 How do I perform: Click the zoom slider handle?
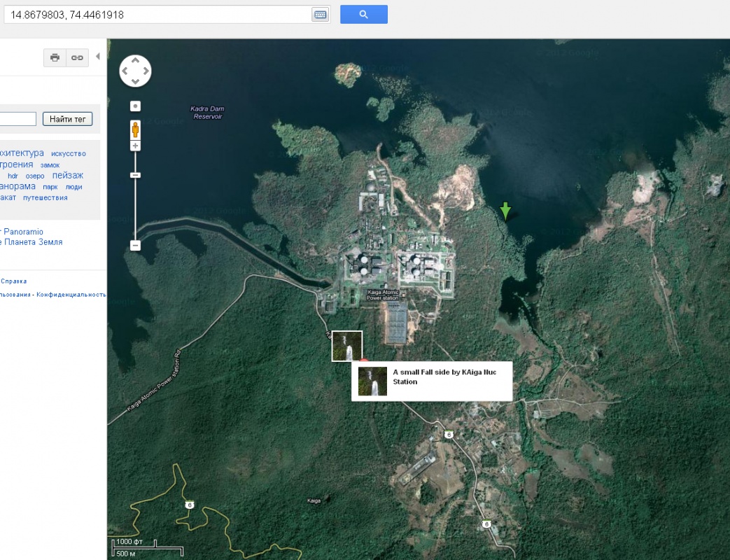[x=135, y=175]
